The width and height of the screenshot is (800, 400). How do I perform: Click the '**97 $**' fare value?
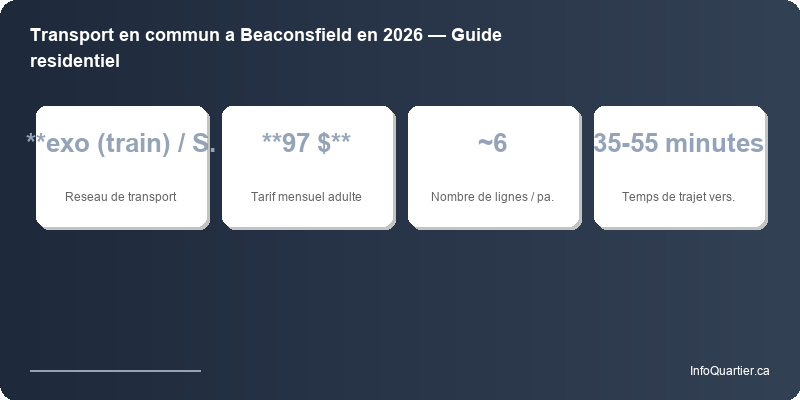point(306,144)
